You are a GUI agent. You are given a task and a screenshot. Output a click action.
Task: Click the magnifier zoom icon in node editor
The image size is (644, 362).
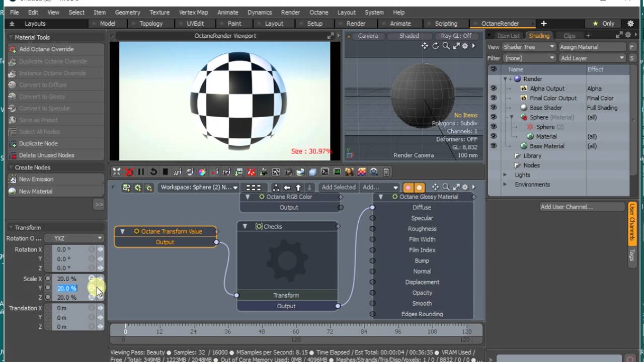446,187
